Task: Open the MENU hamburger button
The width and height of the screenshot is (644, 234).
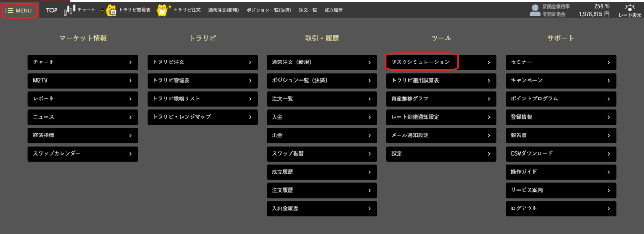Action: click(19, 10)
